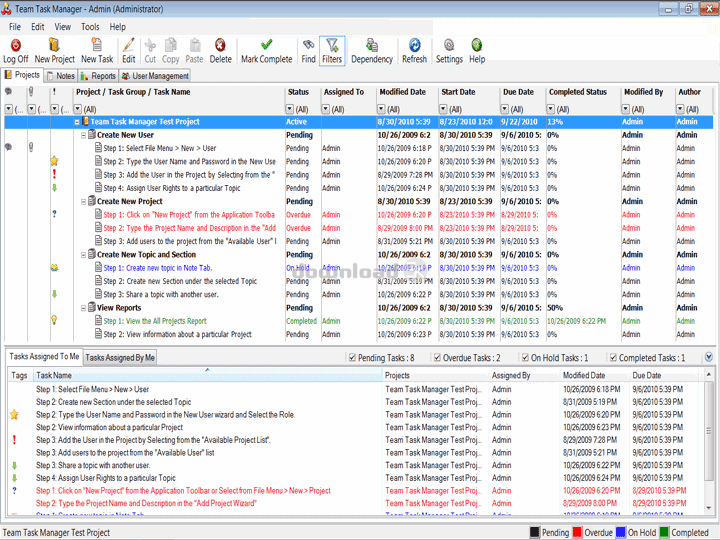
Task: Click the light bulb tag near View Reports
Action: point(54,320)
